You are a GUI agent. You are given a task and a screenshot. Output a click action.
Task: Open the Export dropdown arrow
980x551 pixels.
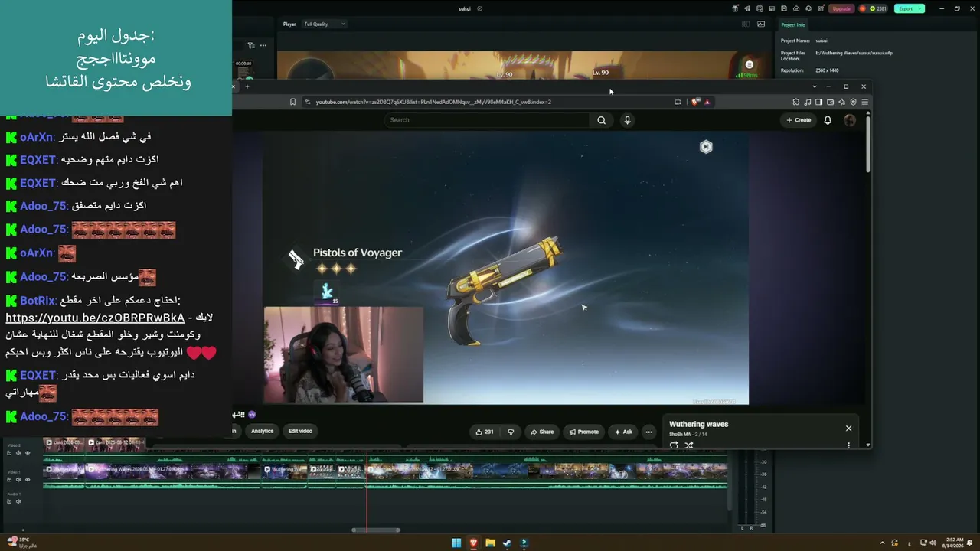click(x=921, y=8)
